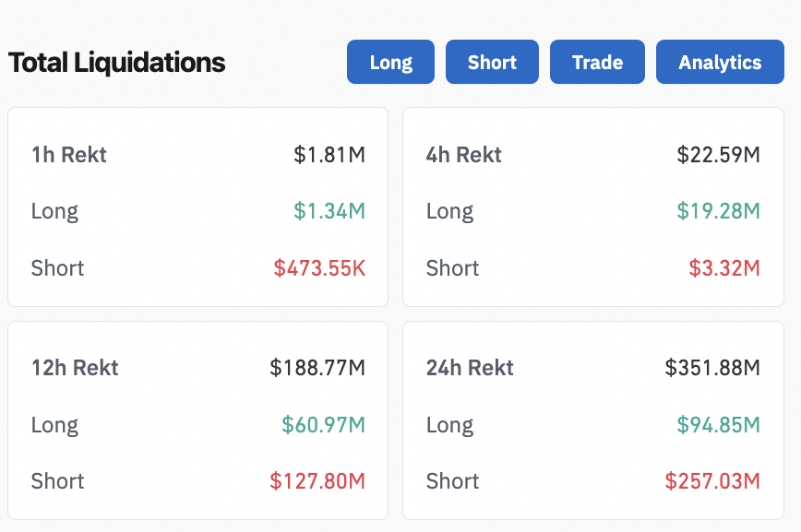Image resolution: width=801 pixels, height=532 pixels.
Task: Click the $188.77M 12h total value
Action: click(317, 368)
